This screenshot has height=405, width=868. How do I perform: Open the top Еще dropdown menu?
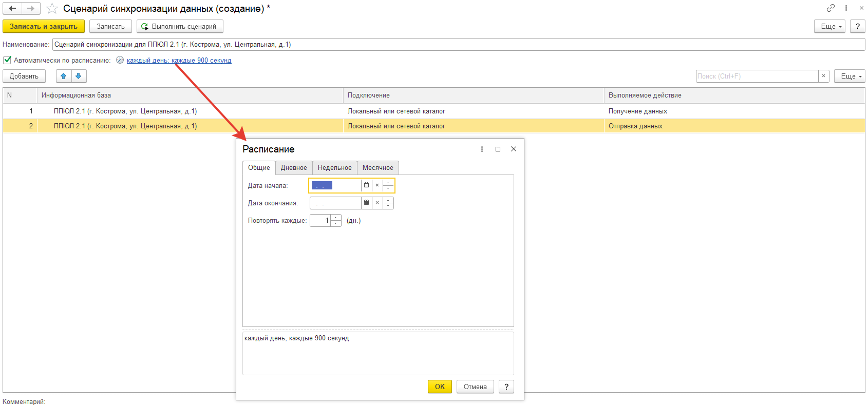pyautogui.click(x=829, y=26)
